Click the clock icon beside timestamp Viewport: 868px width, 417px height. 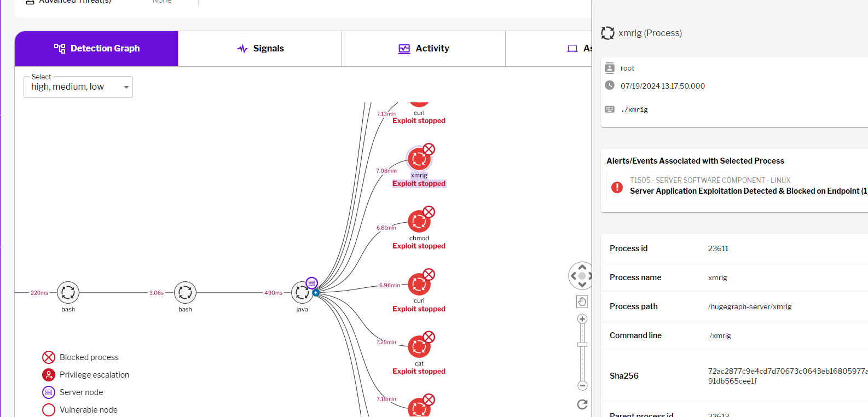610,85
